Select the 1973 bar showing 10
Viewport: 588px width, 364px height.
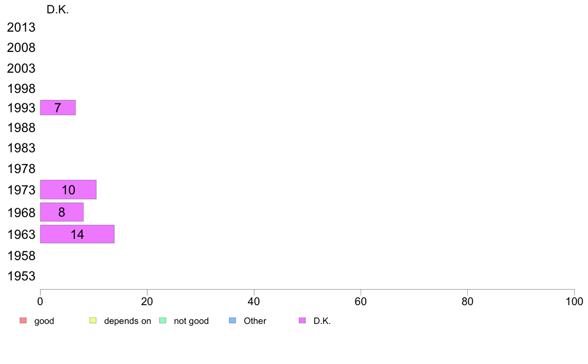click(x=68, y=190)
